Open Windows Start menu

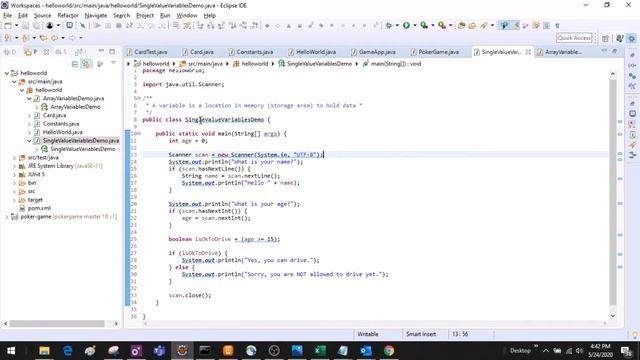pyautogui.click(x=11, y=351)
